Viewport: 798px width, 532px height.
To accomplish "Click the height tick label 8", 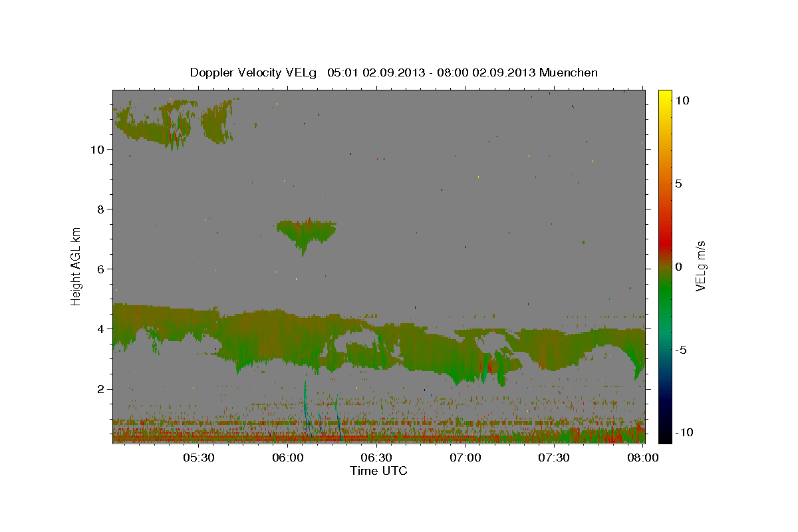I will [x=101, y=209].
